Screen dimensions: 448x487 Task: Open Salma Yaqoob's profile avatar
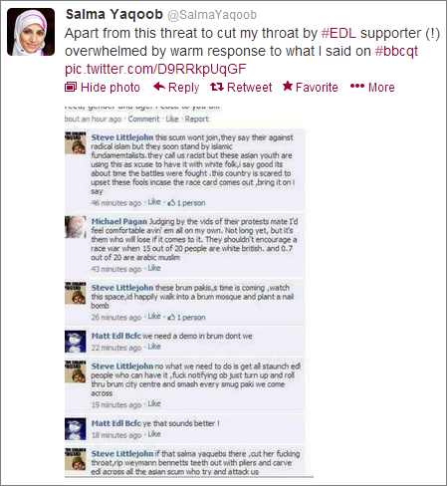(x=31, y=32)
